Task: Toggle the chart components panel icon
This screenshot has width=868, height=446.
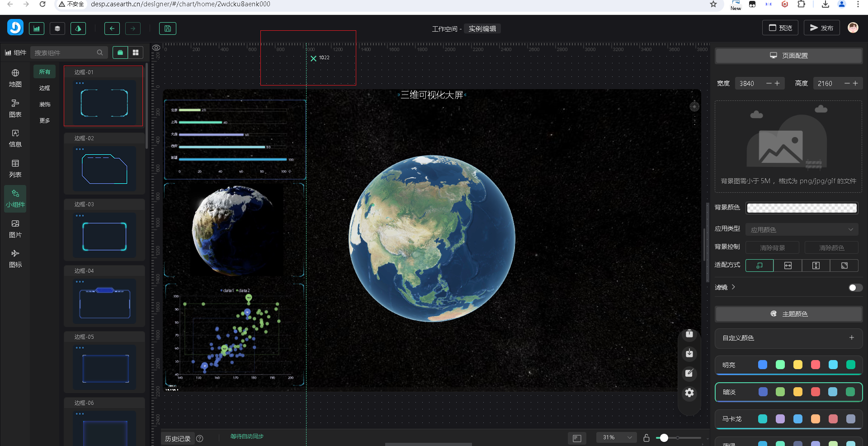Action: coord(37,28)
